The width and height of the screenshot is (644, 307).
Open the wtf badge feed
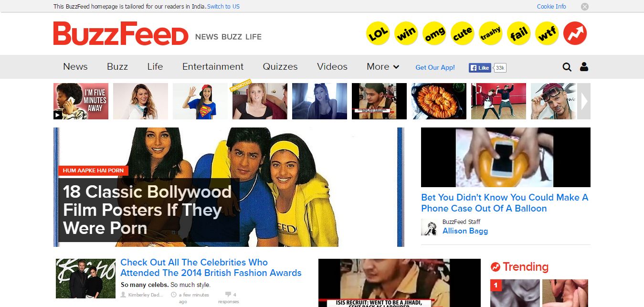(x=547, y=33)
